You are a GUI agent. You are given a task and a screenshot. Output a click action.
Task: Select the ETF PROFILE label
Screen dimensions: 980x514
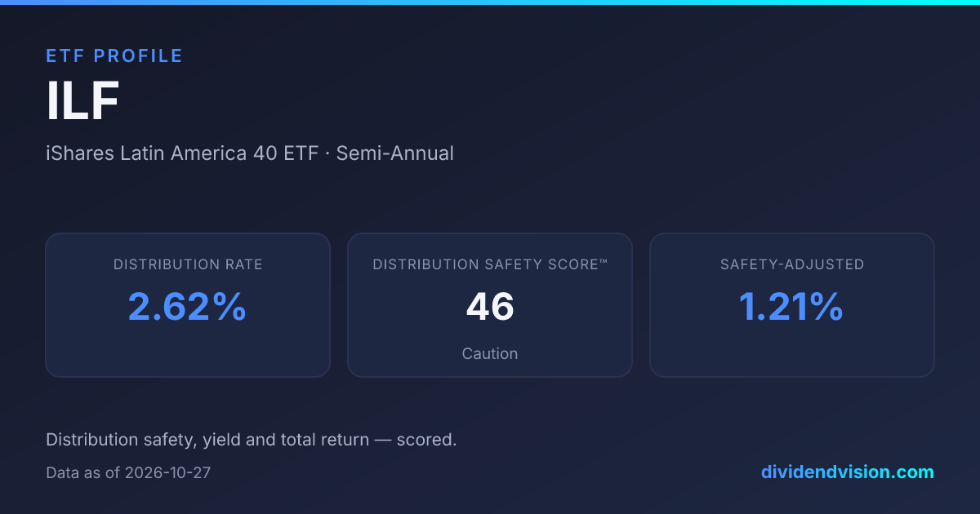[114, 55]
